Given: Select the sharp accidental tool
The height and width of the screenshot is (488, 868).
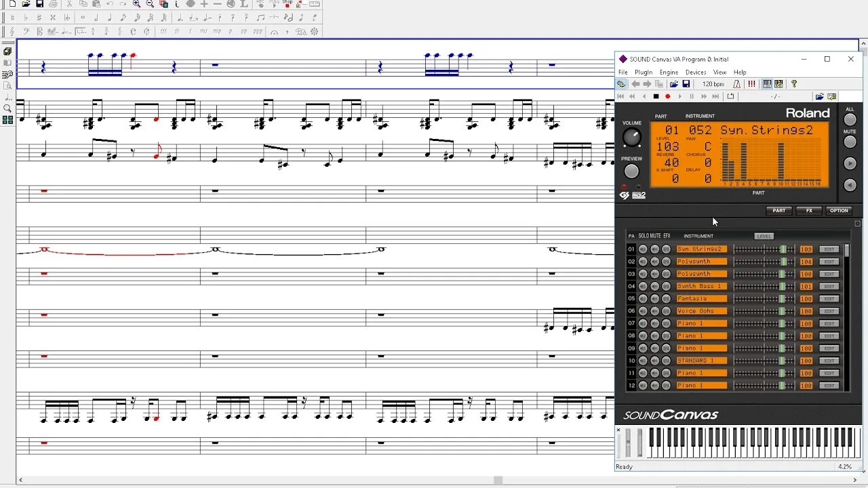Looking at the screenshot, I should coord(39,18).
